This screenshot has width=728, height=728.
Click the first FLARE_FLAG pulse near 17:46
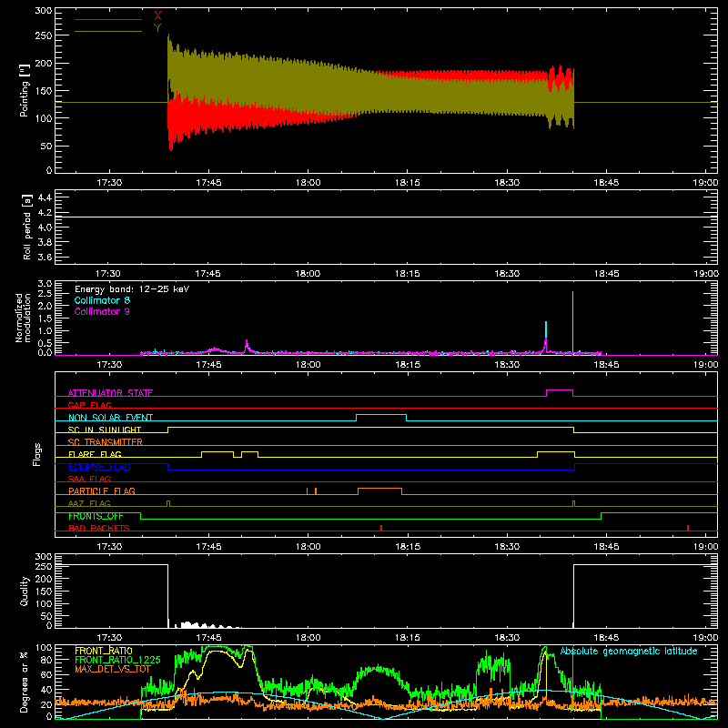click(217, 451)
